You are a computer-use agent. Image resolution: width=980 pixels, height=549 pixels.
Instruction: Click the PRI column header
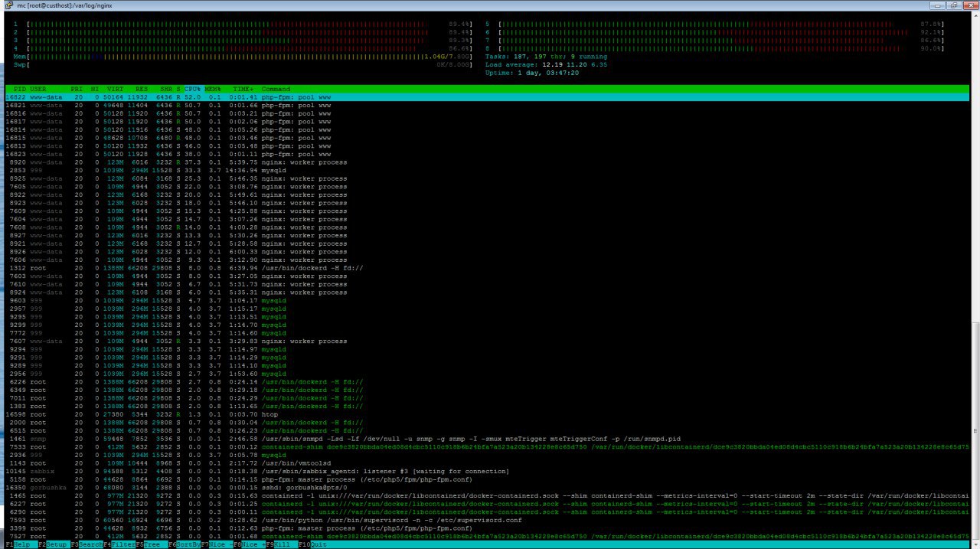(x=77, y=89)
